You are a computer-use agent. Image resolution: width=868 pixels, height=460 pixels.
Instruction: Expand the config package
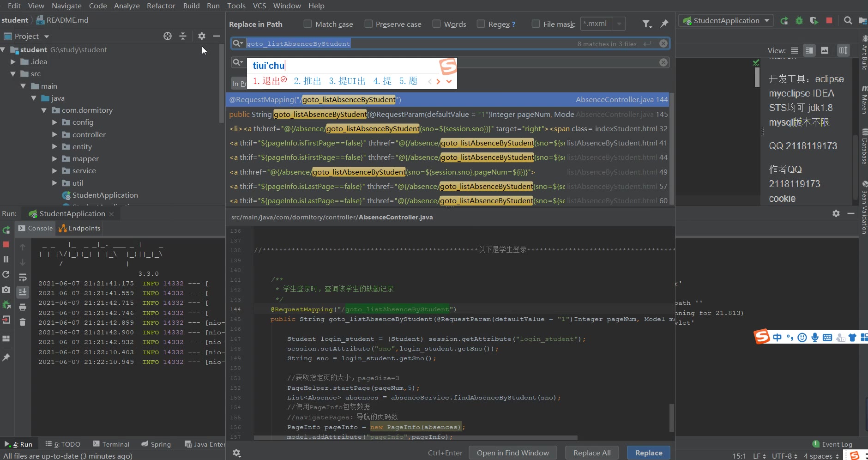pos(54,122)
